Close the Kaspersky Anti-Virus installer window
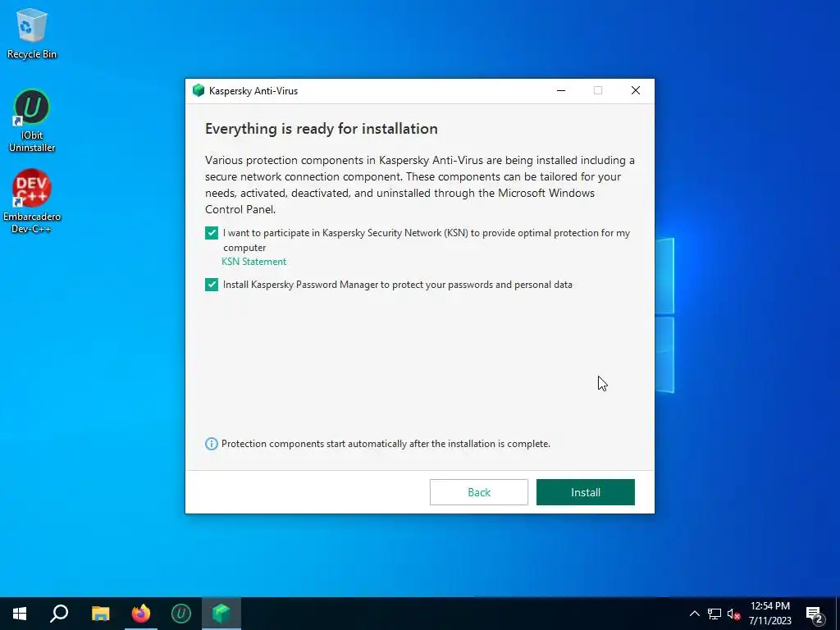 (636, 90)
